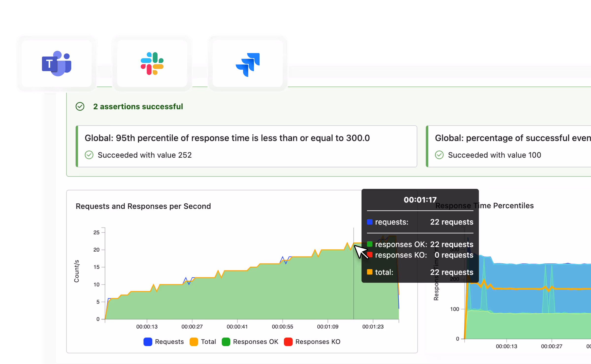591x364 pixels.
Task: Open the 95th percentile assertion card
Action: (246, 146)
